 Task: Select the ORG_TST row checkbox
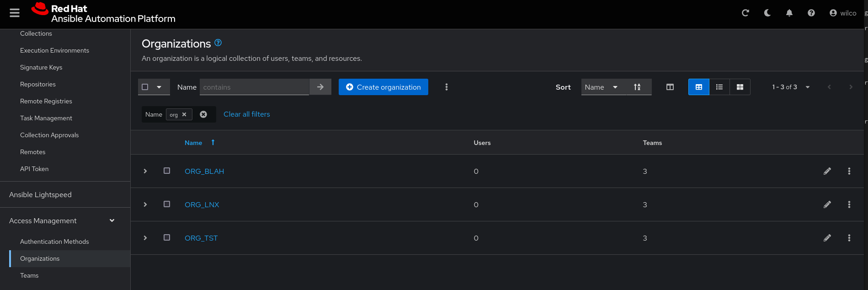coord(167,237)
